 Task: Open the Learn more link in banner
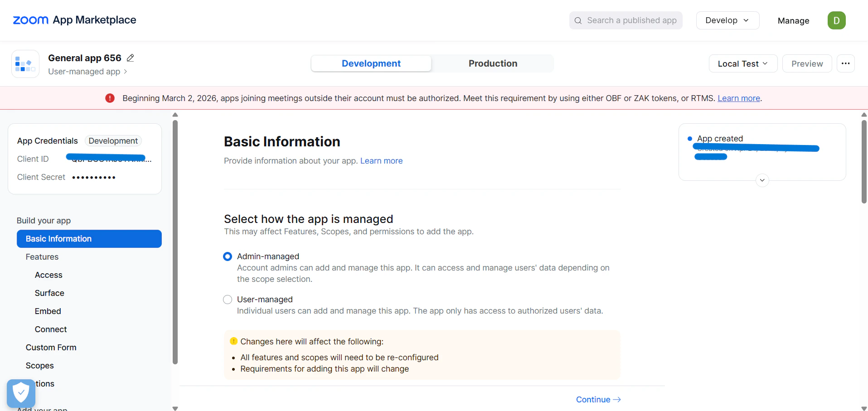point(739,98)
